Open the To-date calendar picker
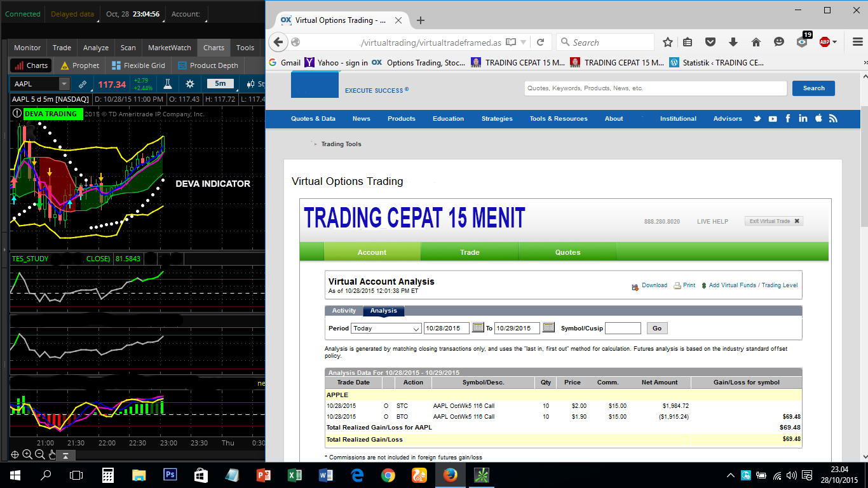Viewport: 868px width, 488px height. pos(548,328)
